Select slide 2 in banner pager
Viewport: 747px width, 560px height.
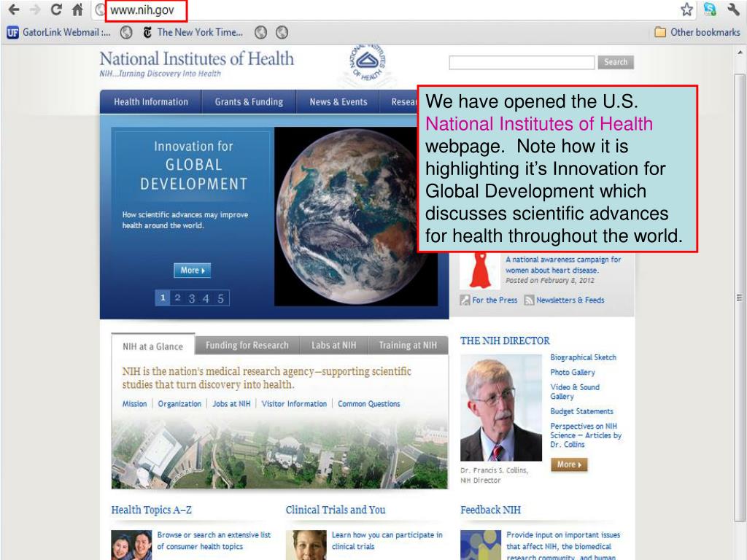[177, 298]
